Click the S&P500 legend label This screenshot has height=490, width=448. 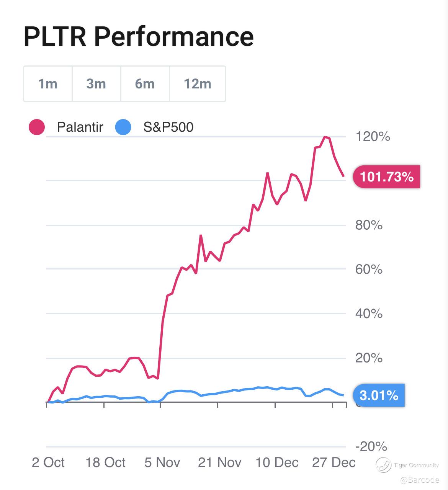click(x=168, y=127)
